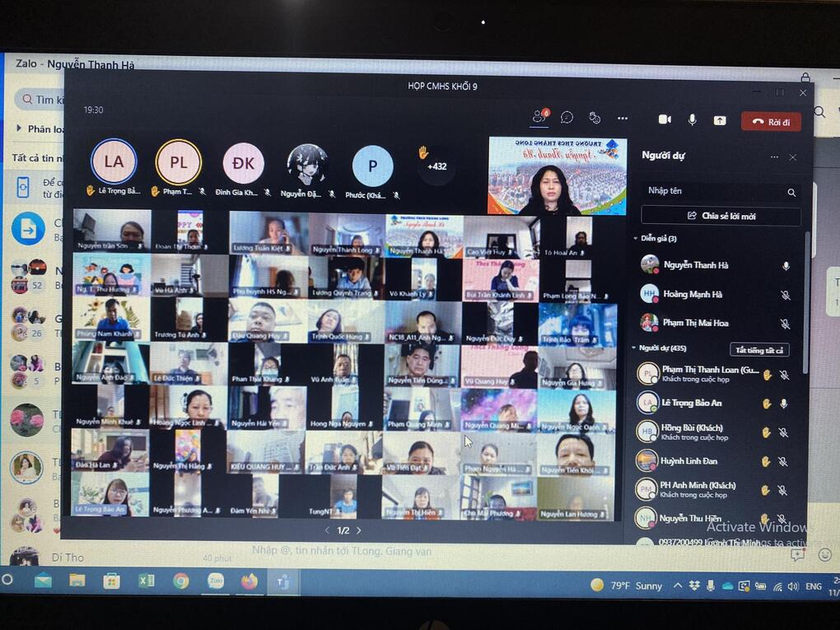This screenshot has width=840, height=630.
Task: Open the reactions icon in meeting toolbar
Action: point(595,119)
